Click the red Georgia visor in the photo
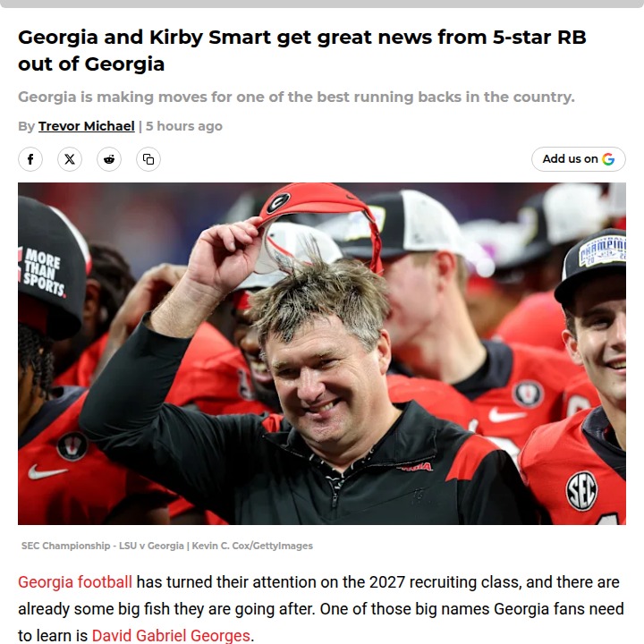Image resolution: width=644 pixels, height=644 pixels. 320,214
